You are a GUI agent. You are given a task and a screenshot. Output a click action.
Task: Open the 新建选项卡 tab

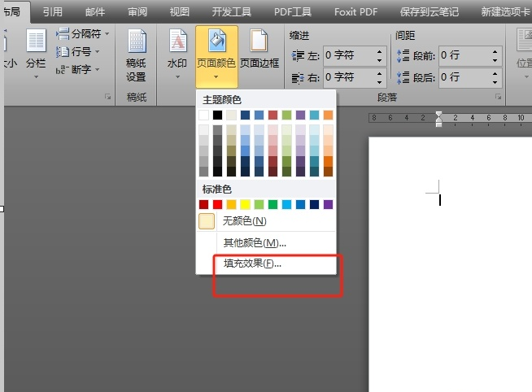click(x=505, y=12)
